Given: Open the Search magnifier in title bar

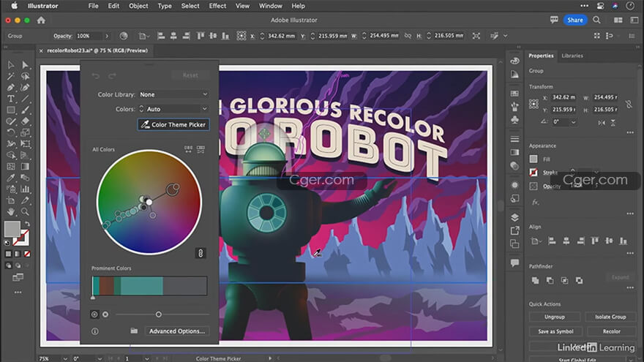Looking at the screenshot, I should coord(596,20).
